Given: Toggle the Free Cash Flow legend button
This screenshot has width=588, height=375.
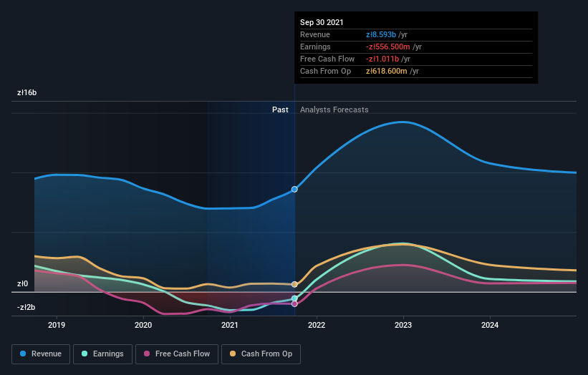Looking at the screenshot, I should (x=177, y=354).
